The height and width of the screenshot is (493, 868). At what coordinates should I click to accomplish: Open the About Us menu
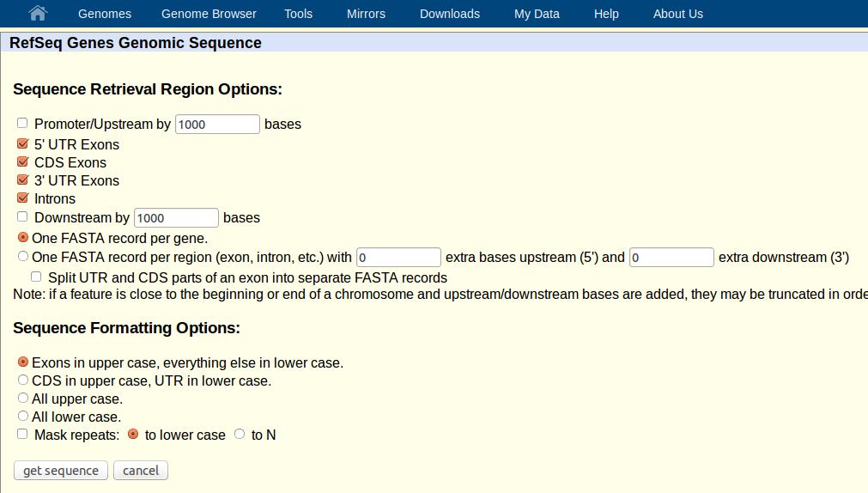[x=678, y=14]
